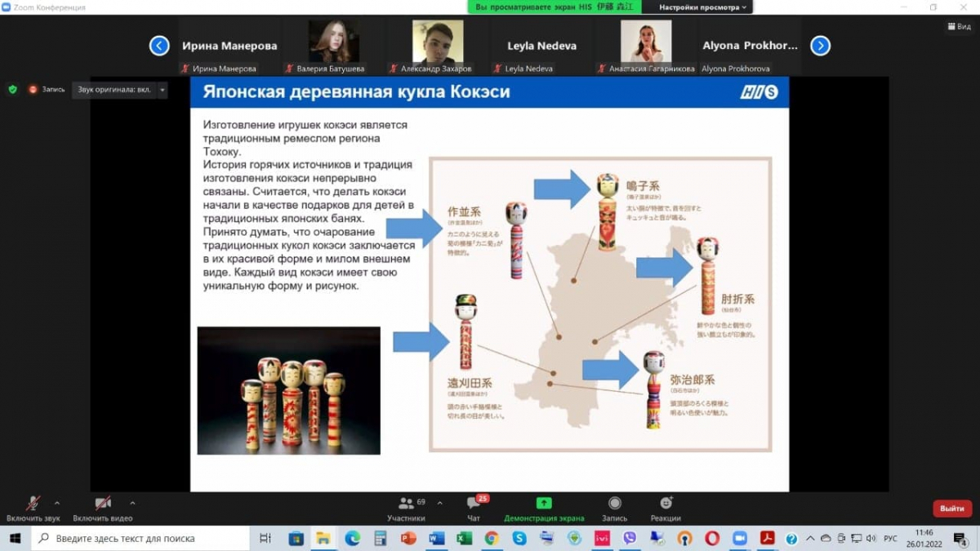
Task: Open Task View on the taskbar
Action: (265, 538)
